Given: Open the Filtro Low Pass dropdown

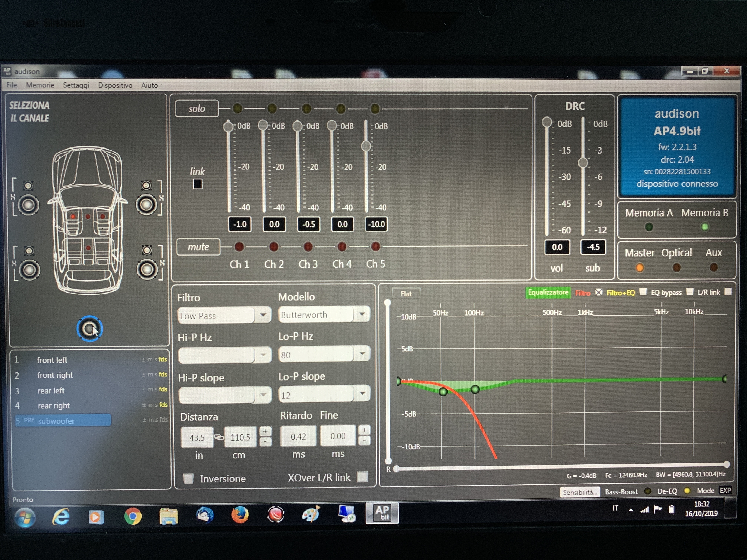Looking at the screenshot, I should point(224,315).
